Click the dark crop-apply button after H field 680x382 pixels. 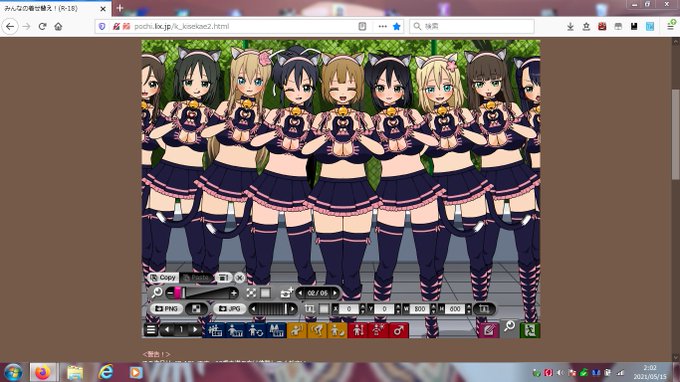[x=484, y=309]
